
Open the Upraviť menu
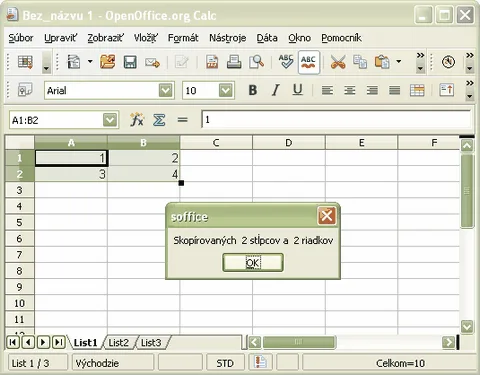(x=60, y=38)
